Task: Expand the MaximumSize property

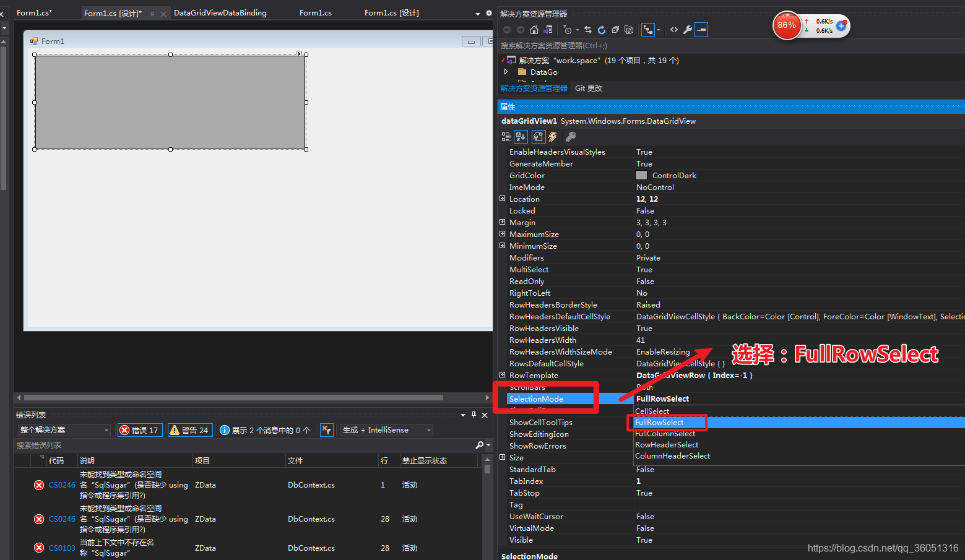Action: point(503,234)
